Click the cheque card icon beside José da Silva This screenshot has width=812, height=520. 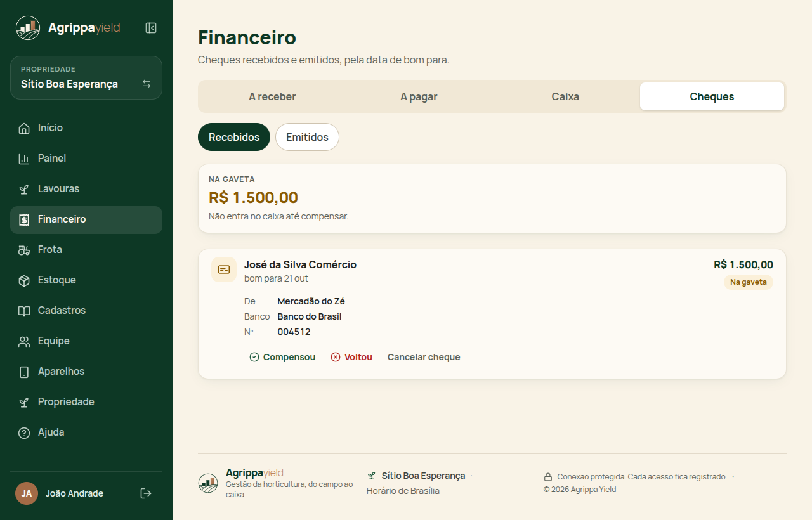224,270
